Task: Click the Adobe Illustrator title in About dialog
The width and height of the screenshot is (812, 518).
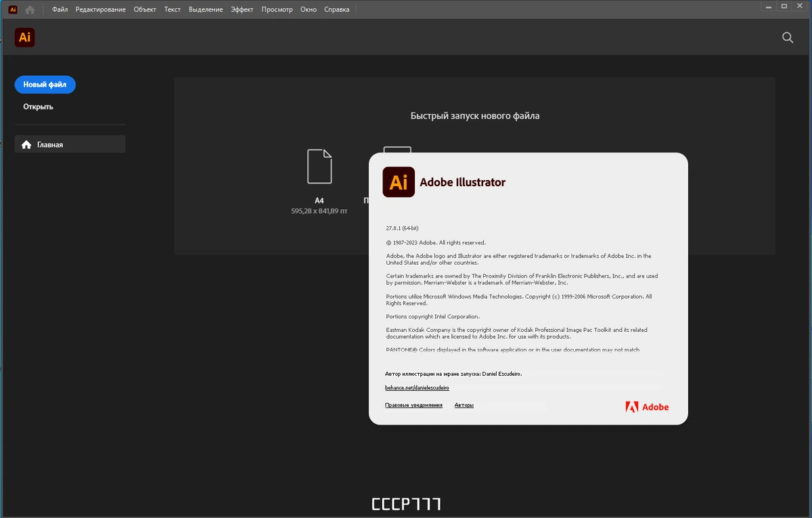Action: 463,182
